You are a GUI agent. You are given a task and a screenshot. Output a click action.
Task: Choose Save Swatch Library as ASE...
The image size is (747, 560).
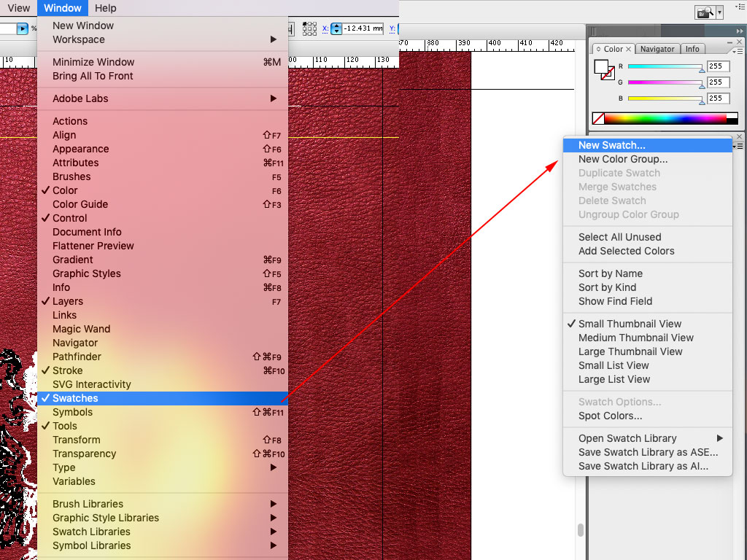pos(648,452)
